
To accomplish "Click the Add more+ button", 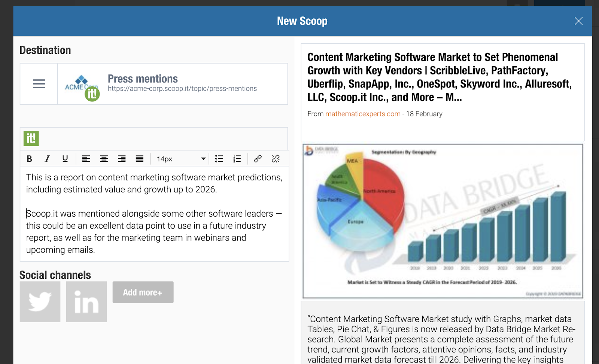I will pos(143,292).
